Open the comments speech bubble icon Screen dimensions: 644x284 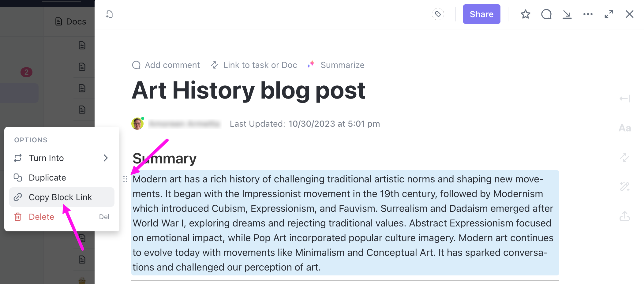(546, 14)
